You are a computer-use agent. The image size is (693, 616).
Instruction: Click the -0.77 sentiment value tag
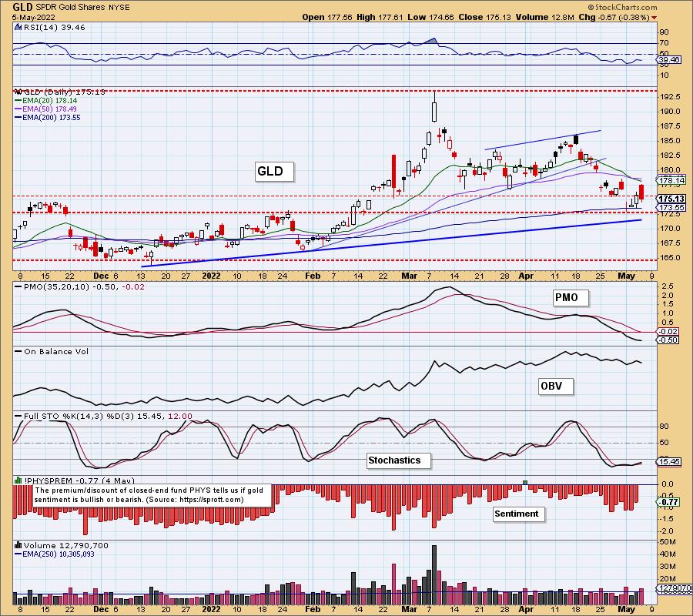[x=668, y=502]
